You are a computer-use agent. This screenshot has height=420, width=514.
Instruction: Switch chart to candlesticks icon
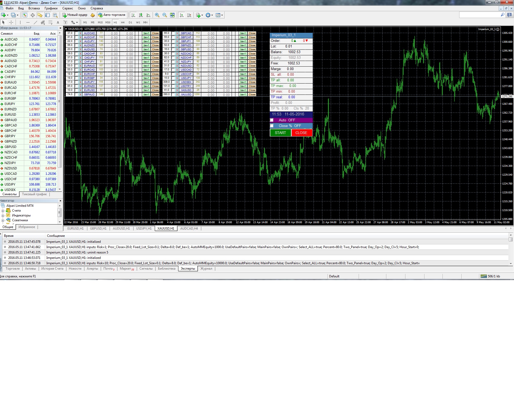coord(141,15)
